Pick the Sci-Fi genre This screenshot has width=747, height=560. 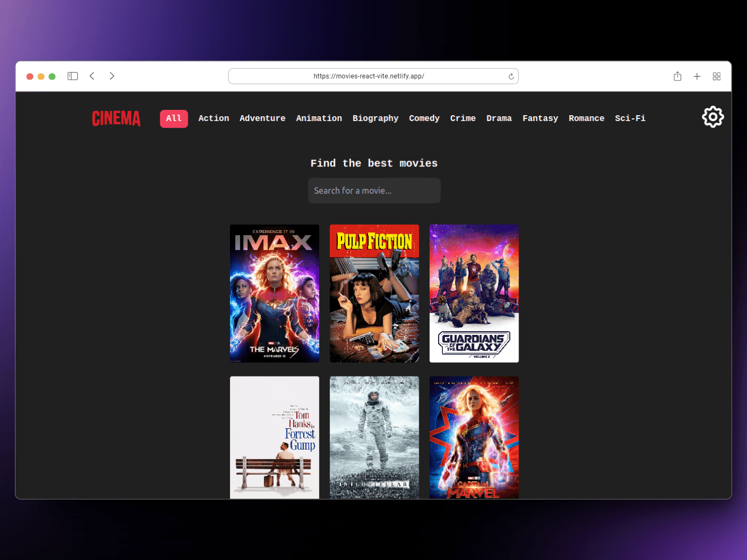click(x=630, y=118)
